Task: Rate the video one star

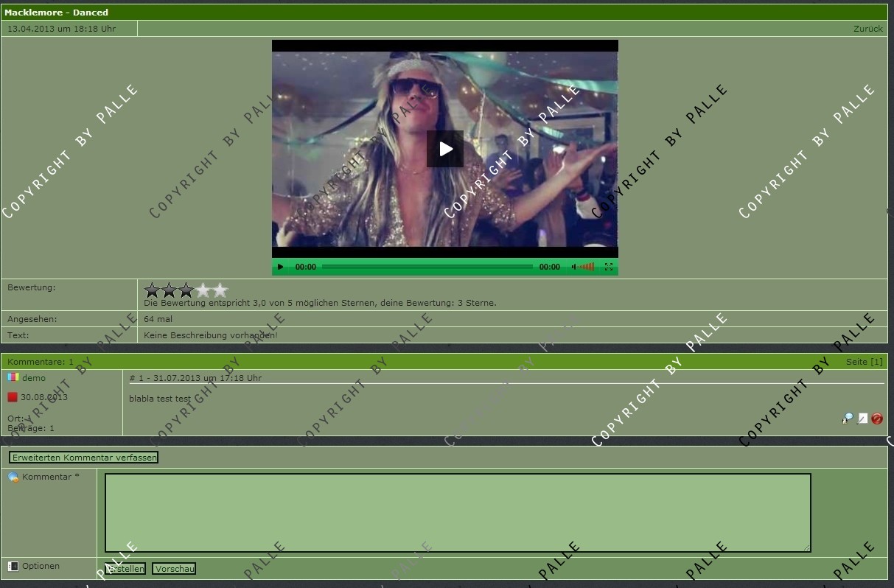Action: point(153,290)
